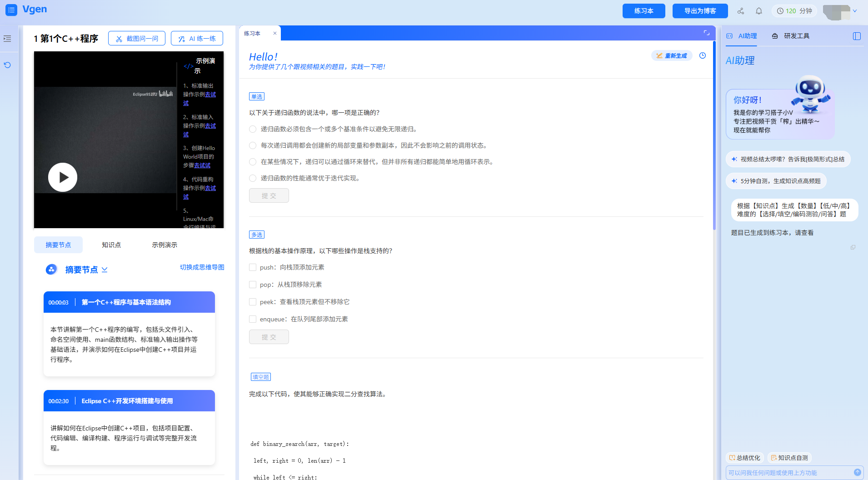Switch to 示例演示 tab
The height and width of the screenshot is (480, 868).
[x=165, y=245]
